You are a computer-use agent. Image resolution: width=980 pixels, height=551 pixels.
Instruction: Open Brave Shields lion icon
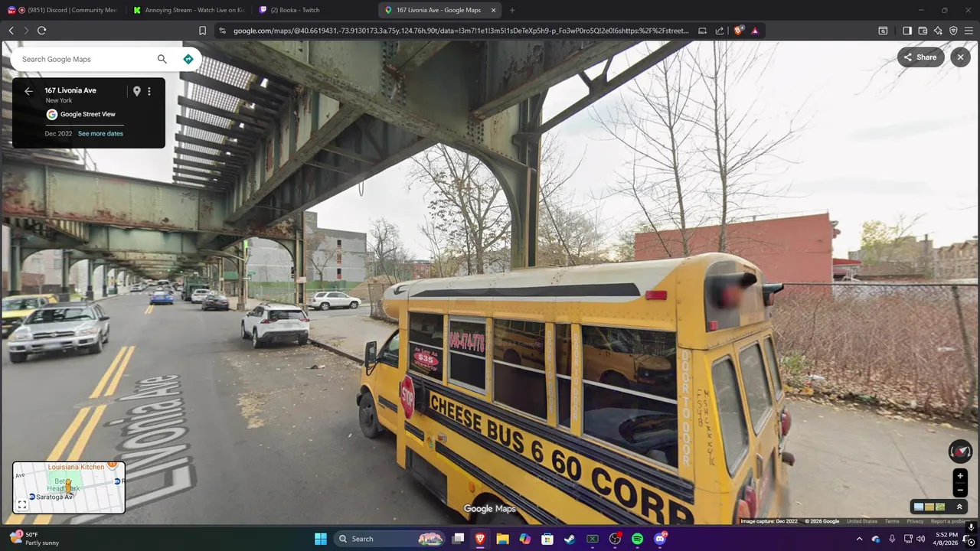pyautogui.click(x=738, y=31)
